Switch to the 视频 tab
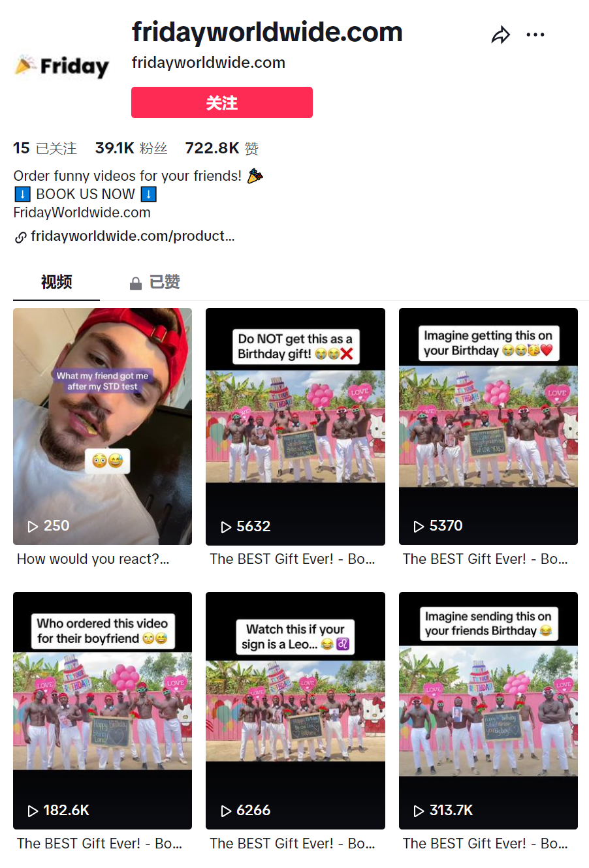 click(x=57, y=282)
